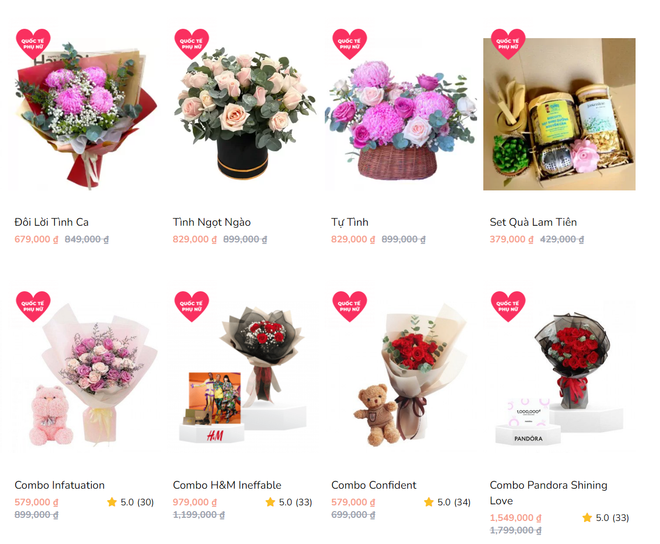Click heart badge on Tình Ngọt Ngào
Image resolution: width=660 pixels, height=544 pixels.
(x=192, y=44)
